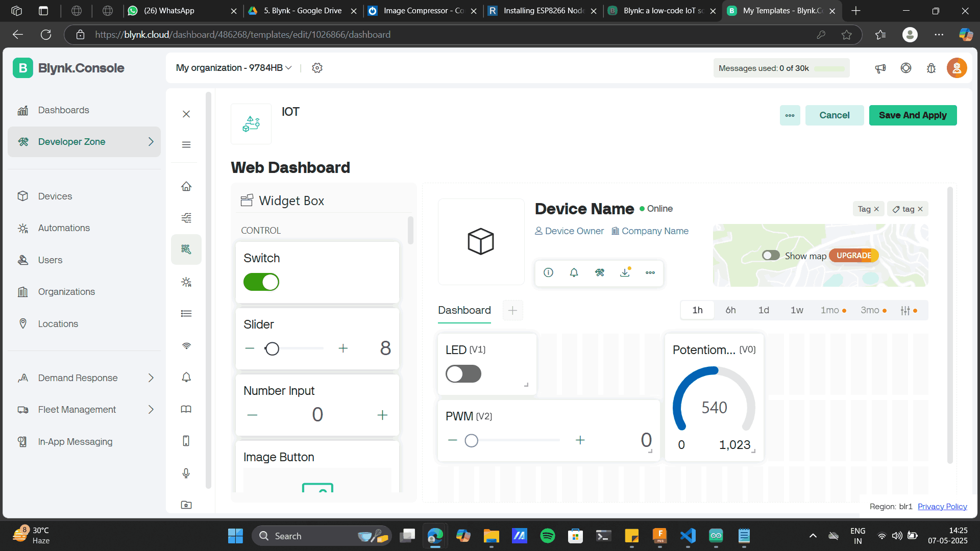Open template more options ellipsis button
The width and height of the screenshot is (980, 551).
click(790, 115)
